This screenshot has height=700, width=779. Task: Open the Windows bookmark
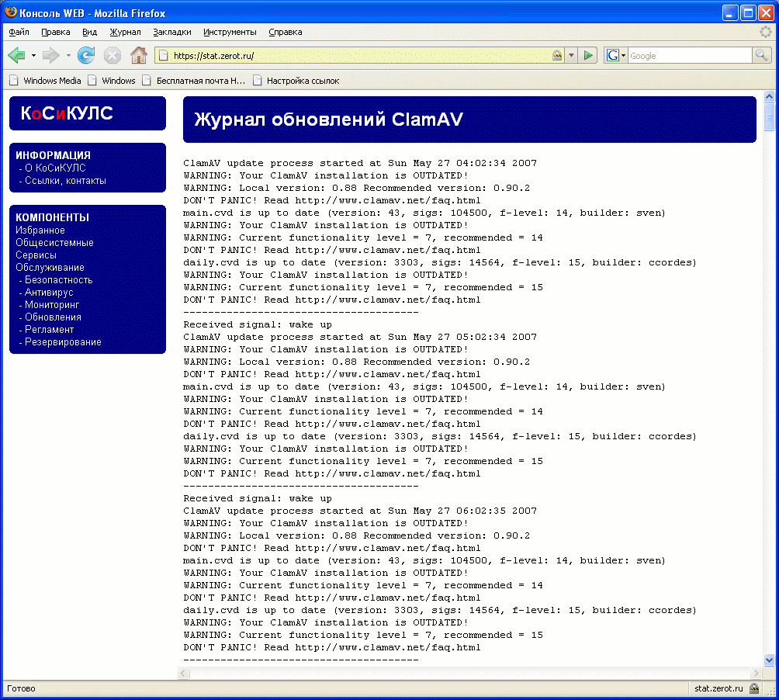pos(112,81)
